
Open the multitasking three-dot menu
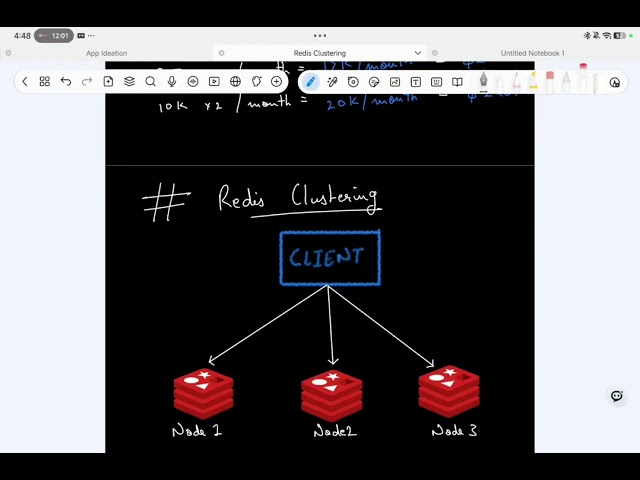point(320,36)
